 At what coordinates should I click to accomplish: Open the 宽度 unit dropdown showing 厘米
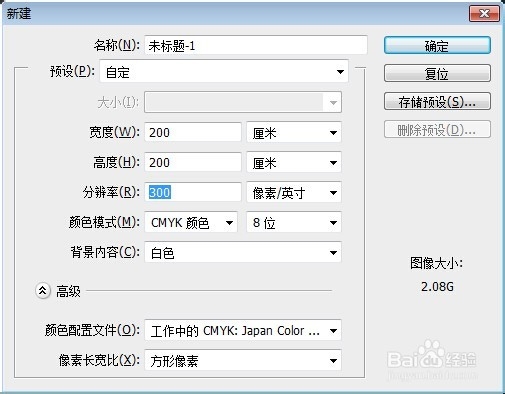pyautogui.click(x=294, y=132)
